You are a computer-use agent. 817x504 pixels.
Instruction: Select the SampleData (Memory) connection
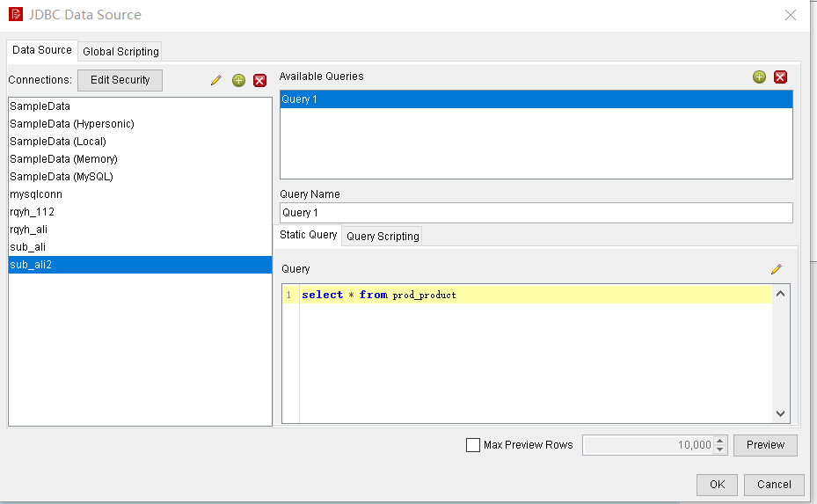tap(140, 159)
